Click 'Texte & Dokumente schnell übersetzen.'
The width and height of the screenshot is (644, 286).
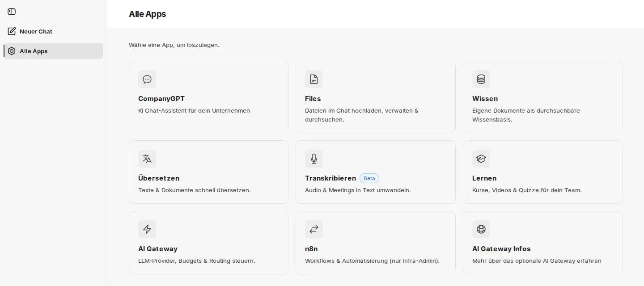pyautogui.click(x=195, y=190)
